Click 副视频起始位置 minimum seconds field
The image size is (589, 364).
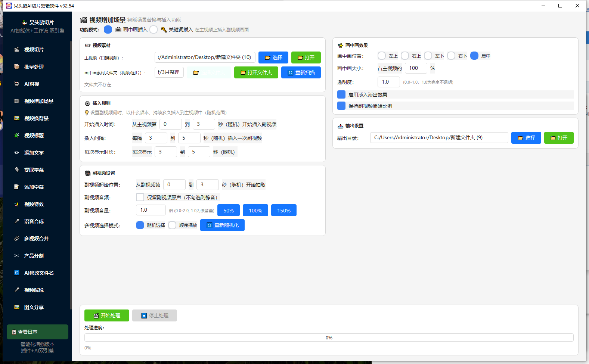tap(174, 184)
